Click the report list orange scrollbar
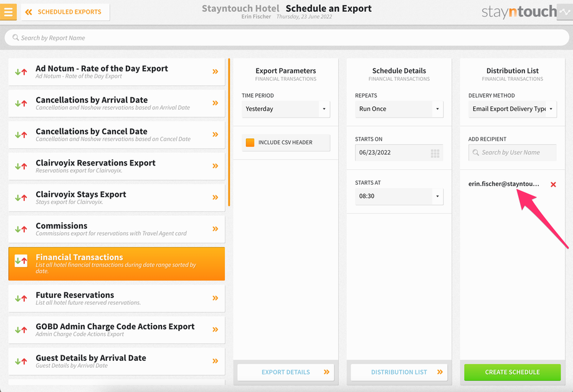Screen dimensions: 573x392 coord(229,132)
